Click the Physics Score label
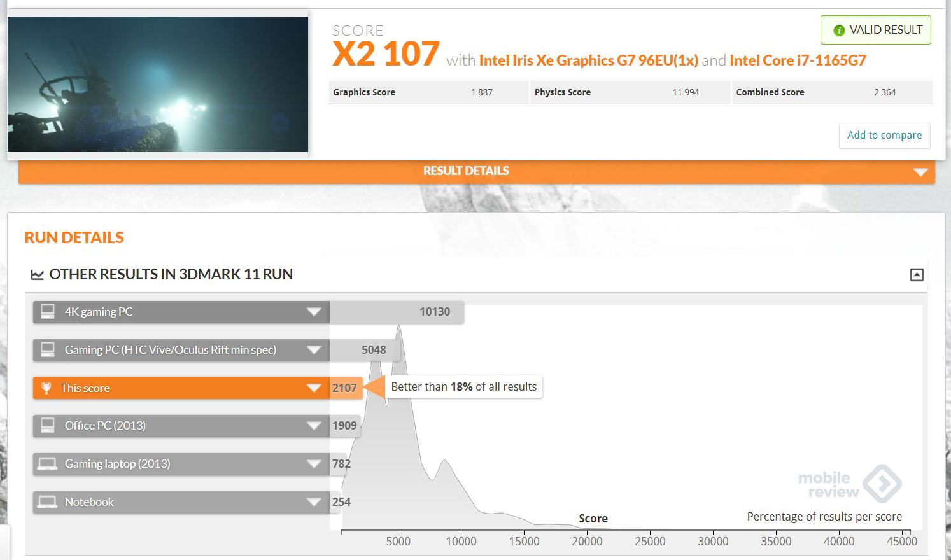The height and width of the screenshot is (560, 951). [563, 92]
